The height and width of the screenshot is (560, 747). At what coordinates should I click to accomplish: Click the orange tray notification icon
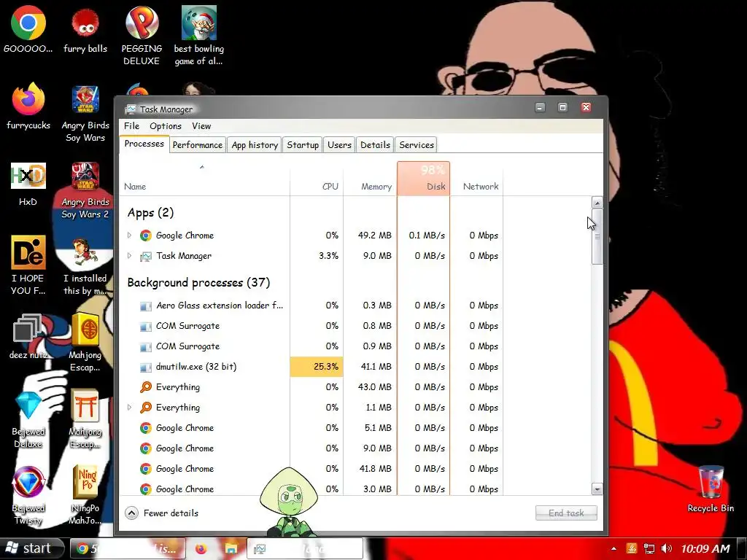(x=631, y=548)
